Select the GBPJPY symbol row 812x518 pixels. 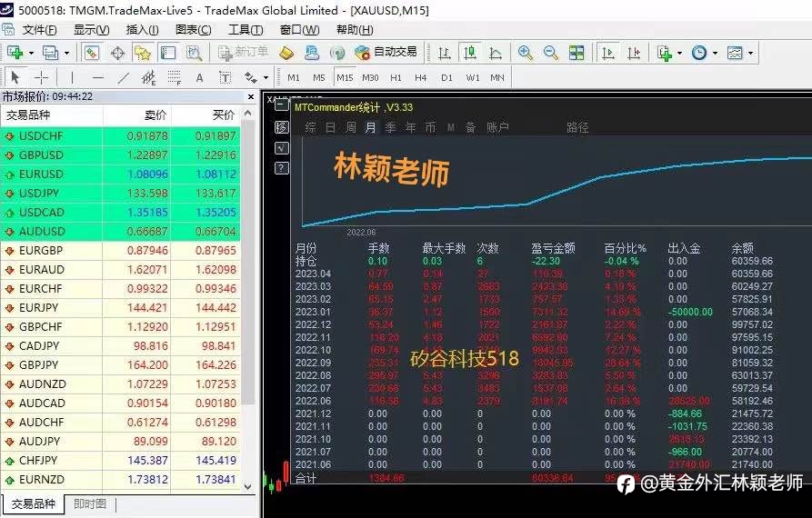[x=120, y=364]
